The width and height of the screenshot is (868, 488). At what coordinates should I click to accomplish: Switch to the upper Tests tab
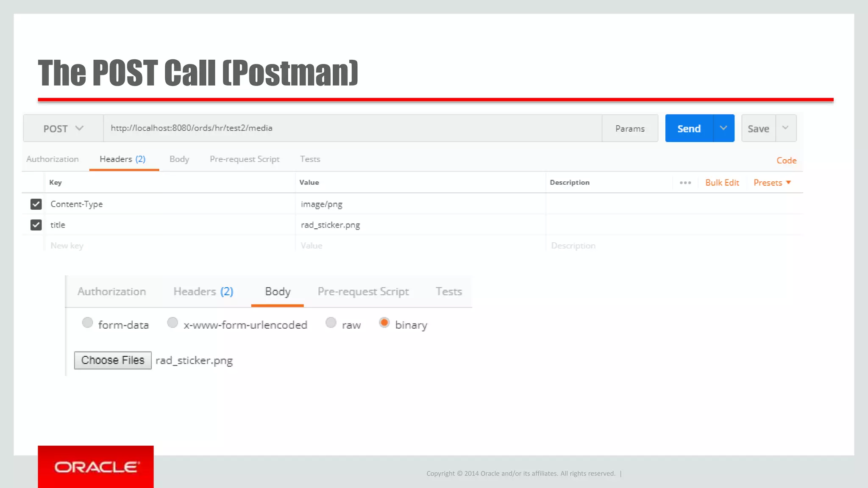pos(310,159)
